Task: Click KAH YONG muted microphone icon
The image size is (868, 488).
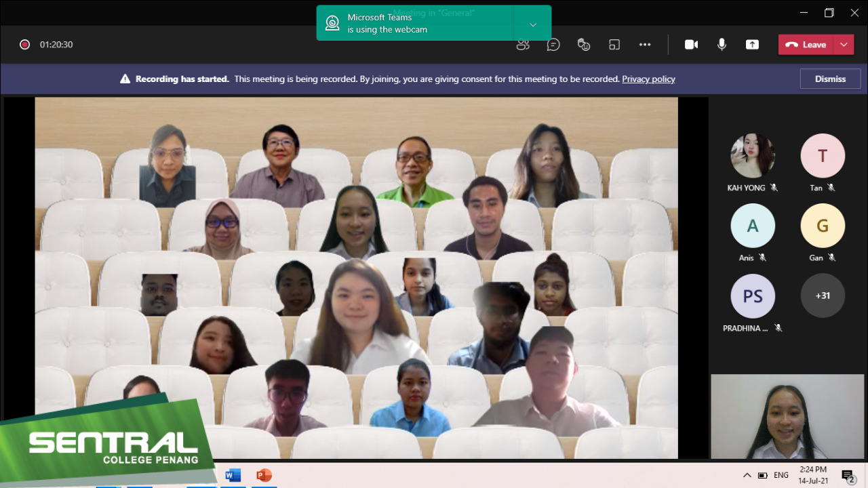Action: [774, 188]
